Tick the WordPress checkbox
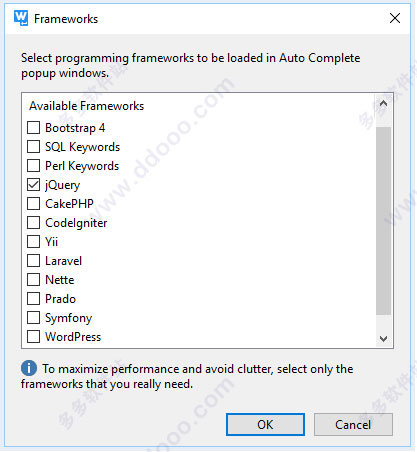417x452 pixels. tap(33, 337)
